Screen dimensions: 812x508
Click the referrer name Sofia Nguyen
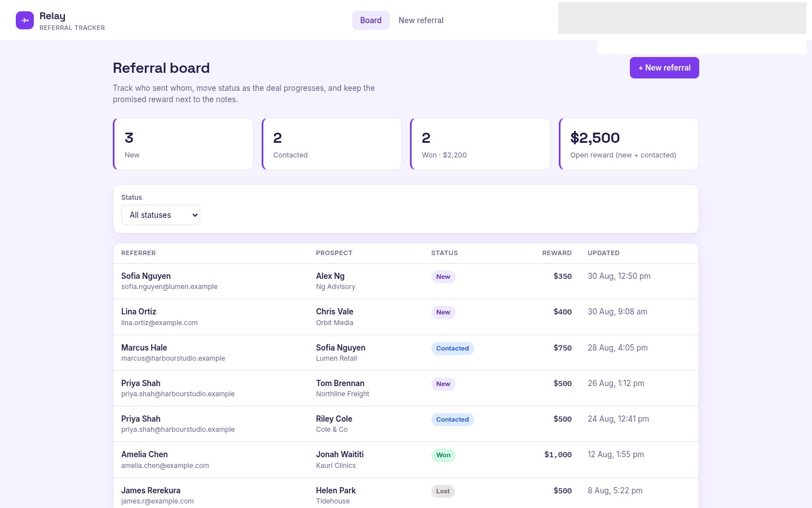pos(146,276)
